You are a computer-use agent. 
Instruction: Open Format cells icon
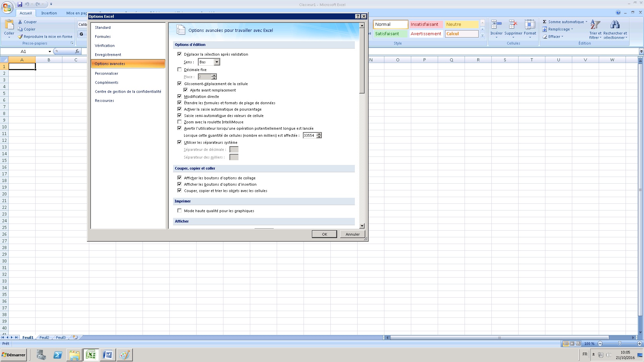pos(530,24)
